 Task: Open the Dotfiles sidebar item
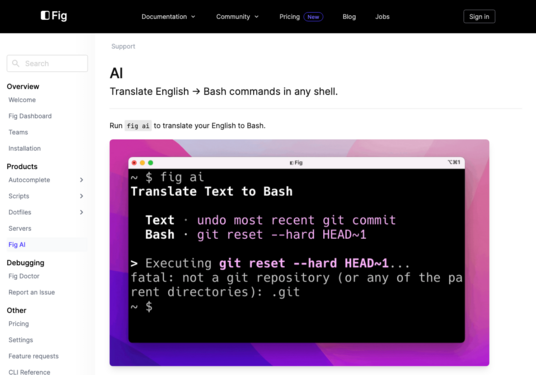pyautogui.click(x=20, y=212)
